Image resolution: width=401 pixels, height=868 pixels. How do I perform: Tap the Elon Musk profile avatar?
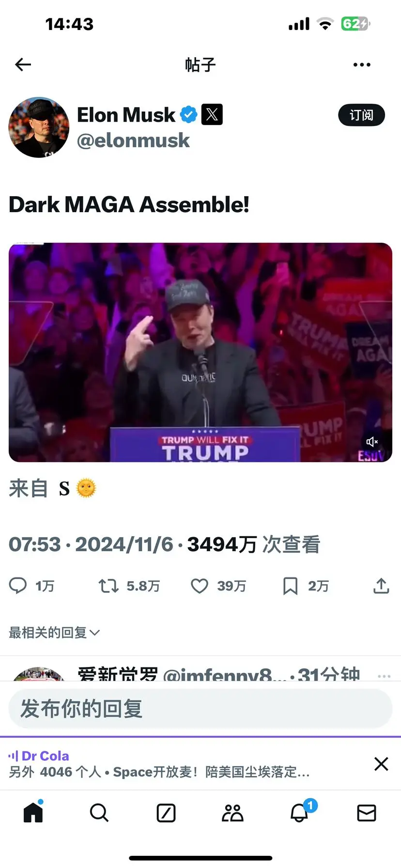[x=39, y=127]
